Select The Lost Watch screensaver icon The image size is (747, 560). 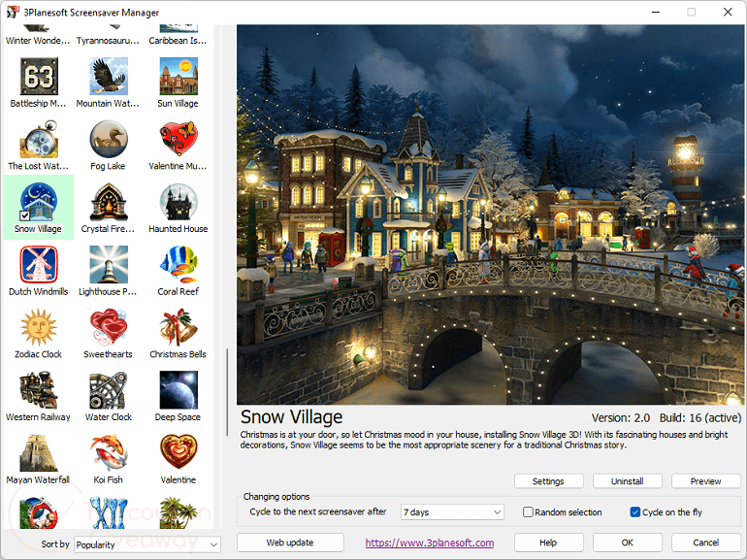point(39,139)
